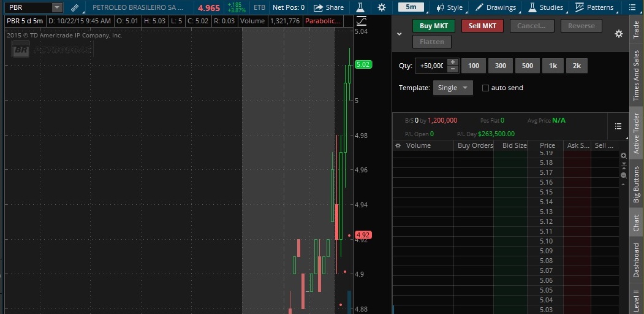644x314 pixels.
Task: Open the Drawings menu
Action: [495, 7]
